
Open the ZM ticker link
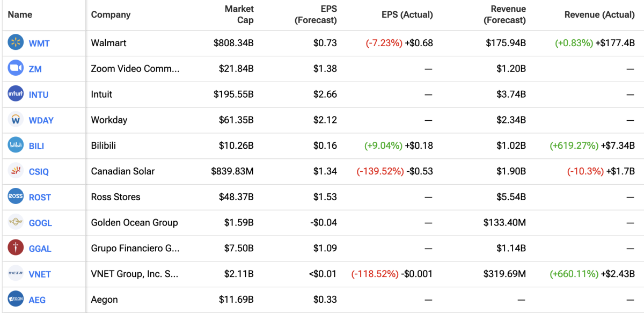point(35,69)
